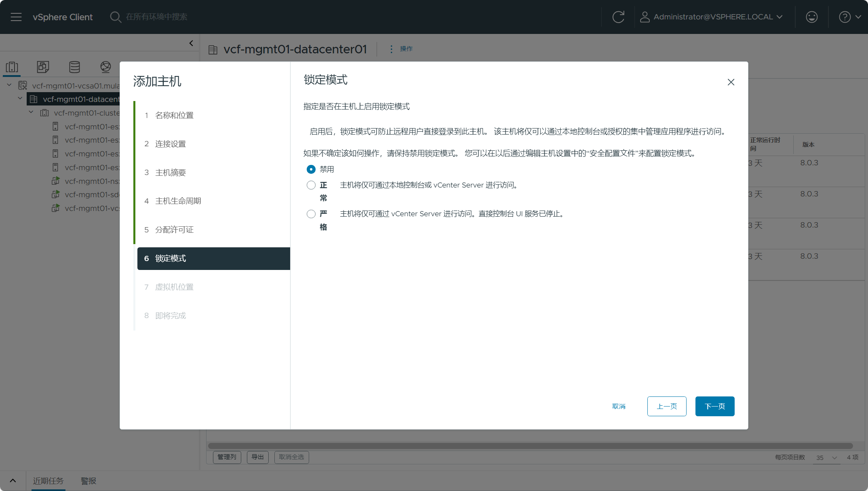The width and height of the screenshot is (868, 491).
Task: Select VMs and Templates inventory icon
Action: pyautogui.click(x=43, y=67)
